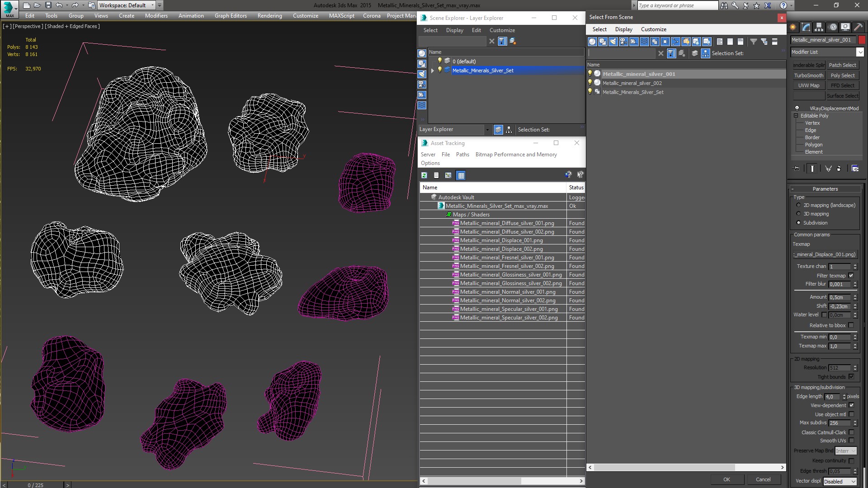The width and height of the screenshot is (868, 488).
Task: Open the Motion tab in command panel
Action: [833, 27]
